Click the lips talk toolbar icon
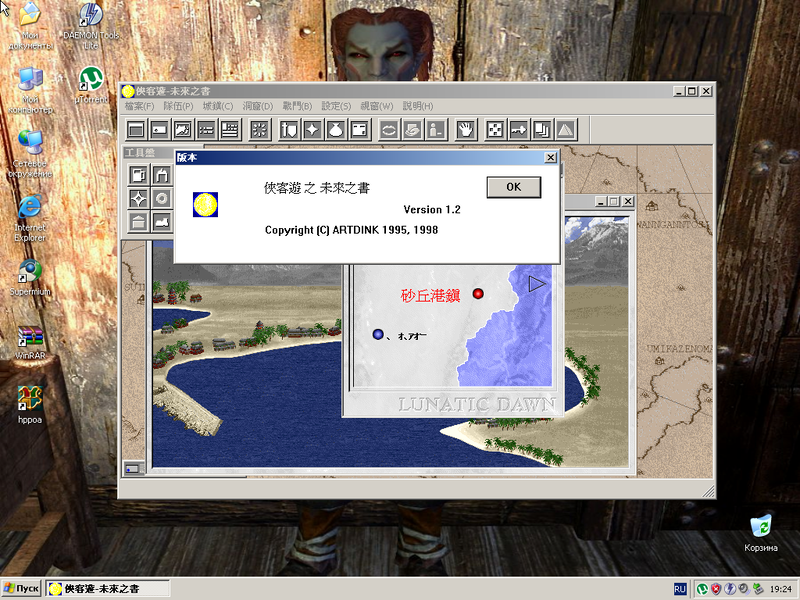Screen dimensions: 800x600 [x=389, y=130]
